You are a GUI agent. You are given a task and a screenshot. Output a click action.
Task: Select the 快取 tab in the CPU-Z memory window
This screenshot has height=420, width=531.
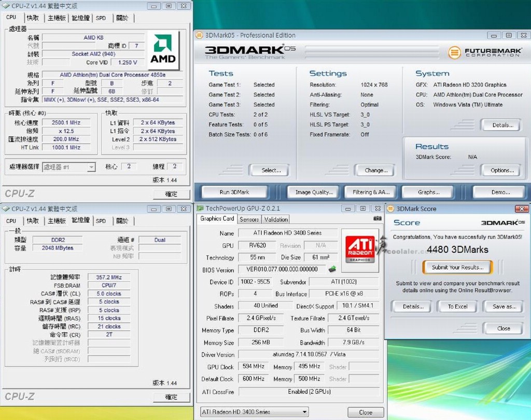coord(33,221)
